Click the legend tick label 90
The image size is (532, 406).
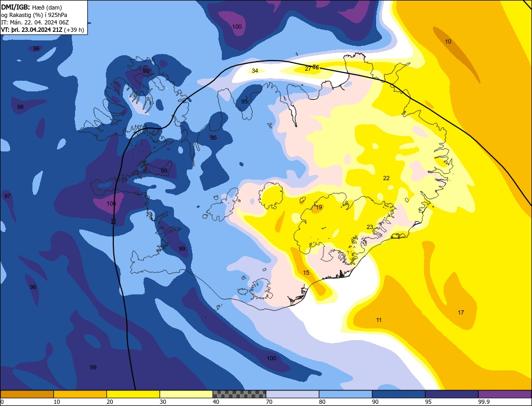[x=376, y=402]
